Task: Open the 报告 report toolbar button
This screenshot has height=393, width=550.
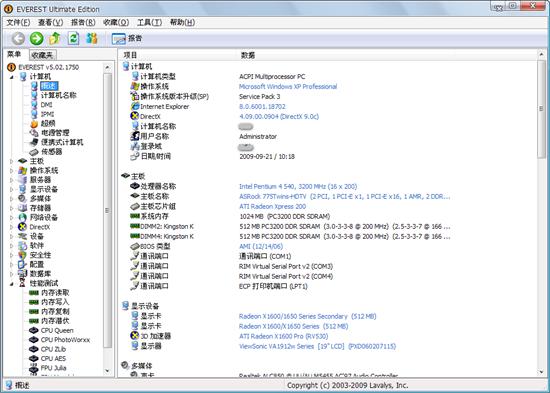Action: tap(127, 38)
